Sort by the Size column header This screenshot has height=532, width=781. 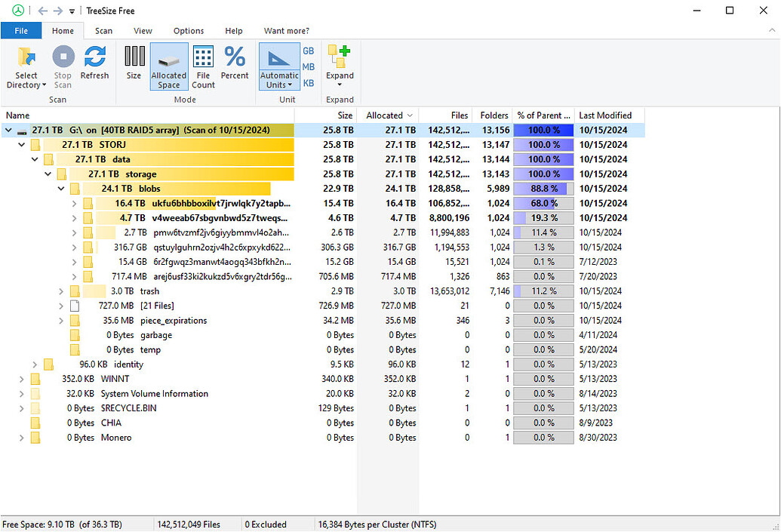point(326,115)
